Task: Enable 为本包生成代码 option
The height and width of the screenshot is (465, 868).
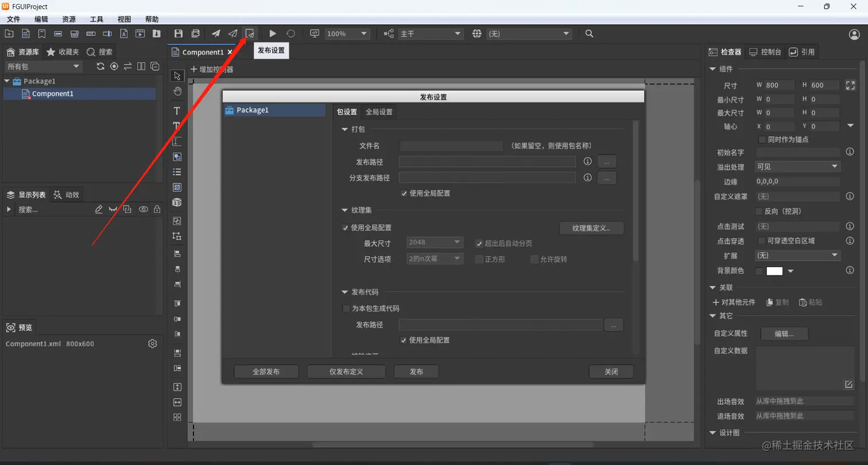Action: pyautogui.click(x=346, y=308)
